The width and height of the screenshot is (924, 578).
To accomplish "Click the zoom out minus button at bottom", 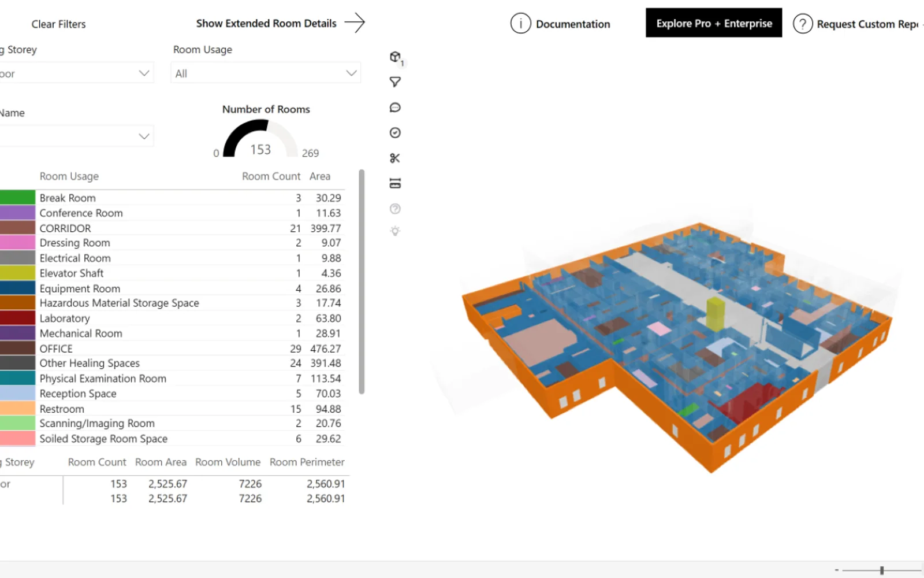I will point(836,570).
